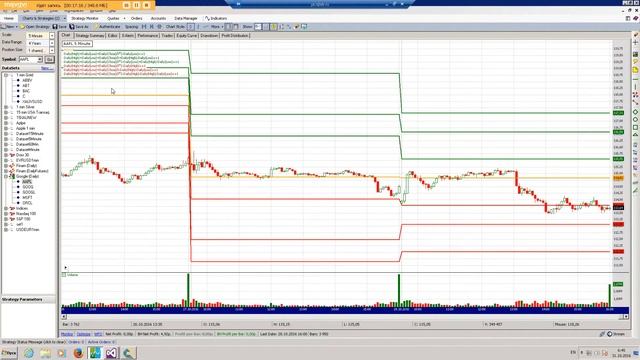Image resolution: width=640 pixels, height=360 pixels.
Task: Switch to the Editor tab
Action: [113, 36]
